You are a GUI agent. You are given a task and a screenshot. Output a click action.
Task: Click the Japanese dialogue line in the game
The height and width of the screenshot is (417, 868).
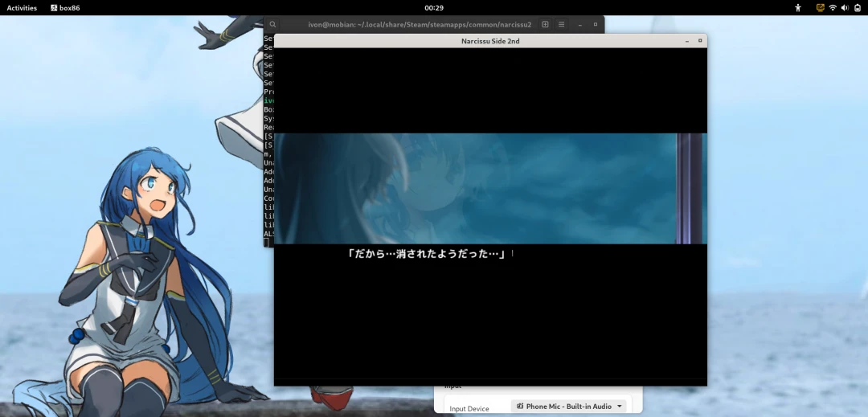[426, 254]
